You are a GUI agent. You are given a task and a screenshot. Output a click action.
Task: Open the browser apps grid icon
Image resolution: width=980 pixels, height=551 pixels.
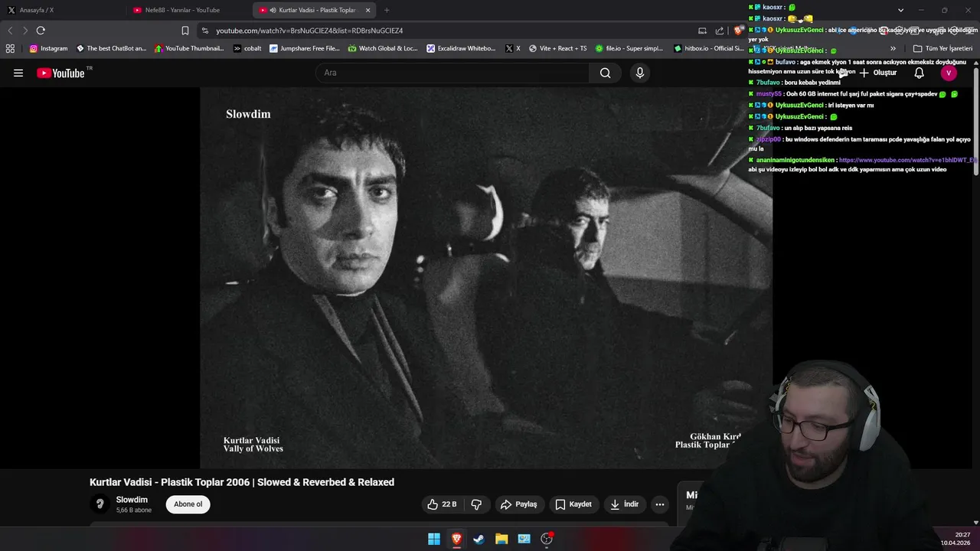10,48
